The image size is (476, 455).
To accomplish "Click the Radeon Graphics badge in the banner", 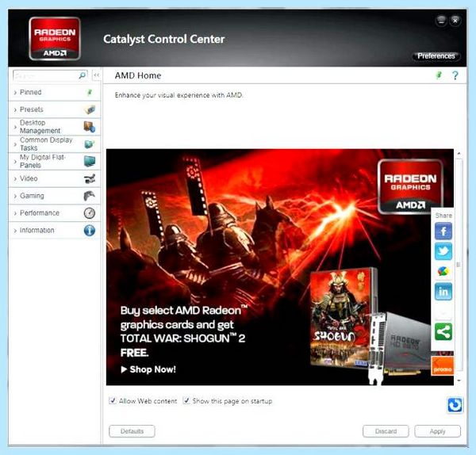I will click(410, 186).
